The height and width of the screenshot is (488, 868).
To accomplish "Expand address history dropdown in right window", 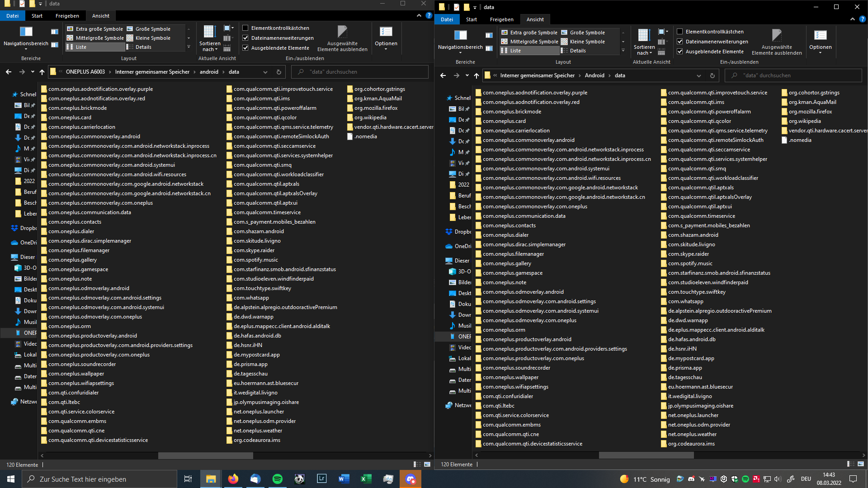I will pyautogui.click(x=699, y=75).
